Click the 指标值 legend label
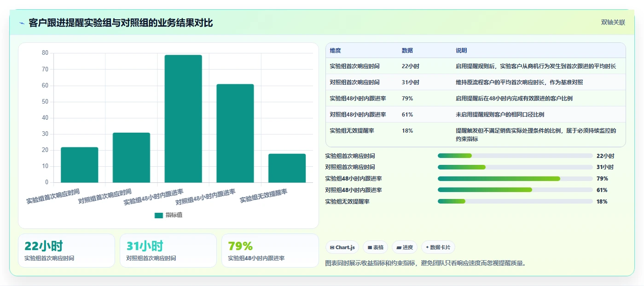Screen dimensions: 644x286 [x=174, y=215]
